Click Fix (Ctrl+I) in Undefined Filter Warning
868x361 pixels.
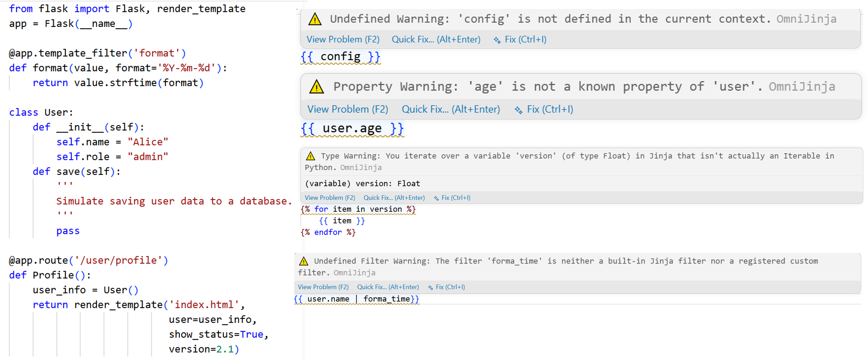point(450,287)
